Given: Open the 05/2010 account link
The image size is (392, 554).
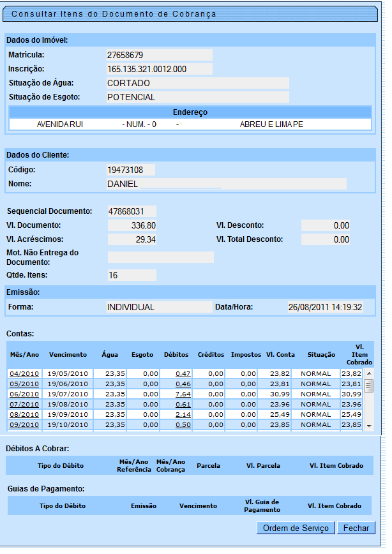Looking at the screenshot, I should [x=24, y=384].
